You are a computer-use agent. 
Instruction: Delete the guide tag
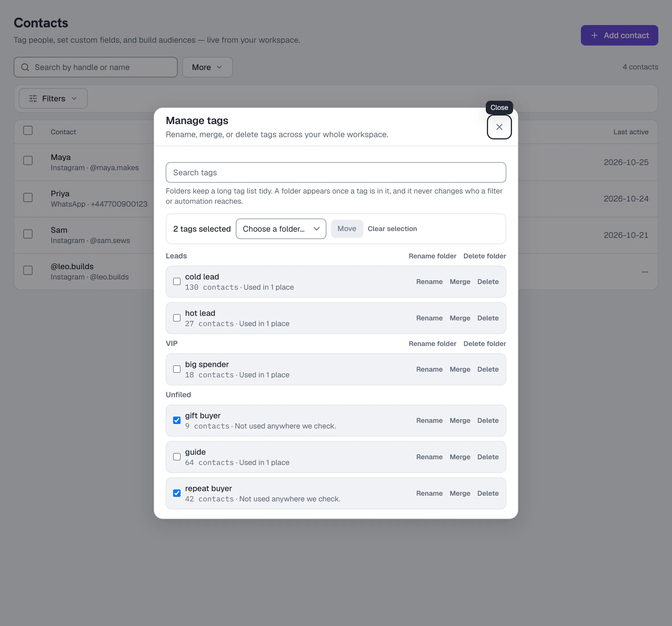488,457
